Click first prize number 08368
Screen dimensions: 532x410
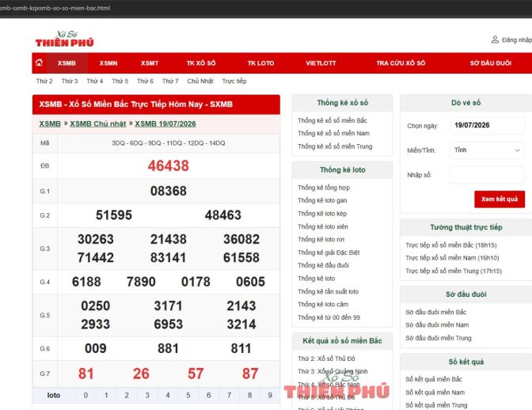(x=169, y=191)
